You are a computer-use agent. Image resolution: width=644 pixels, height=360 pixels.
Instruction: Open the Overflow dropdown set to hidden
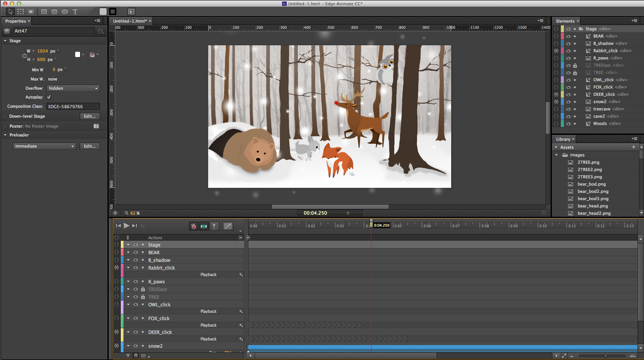(73, 88)
